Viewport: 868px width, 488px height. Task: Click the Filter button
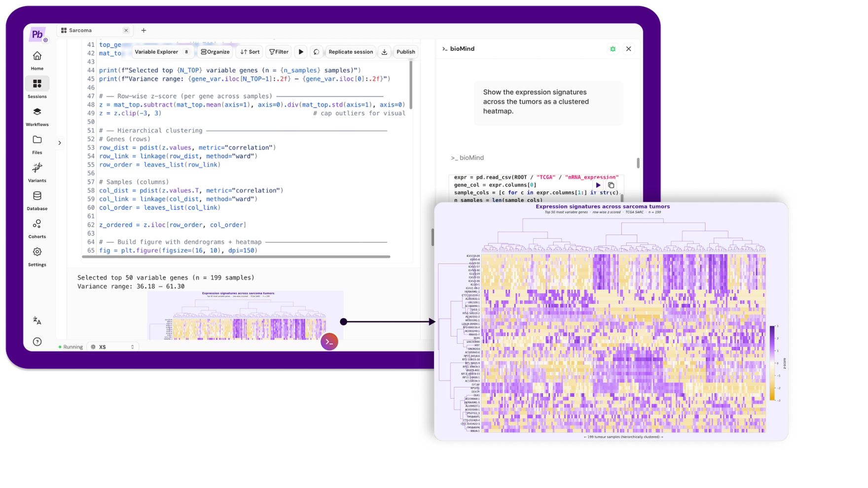279,52
